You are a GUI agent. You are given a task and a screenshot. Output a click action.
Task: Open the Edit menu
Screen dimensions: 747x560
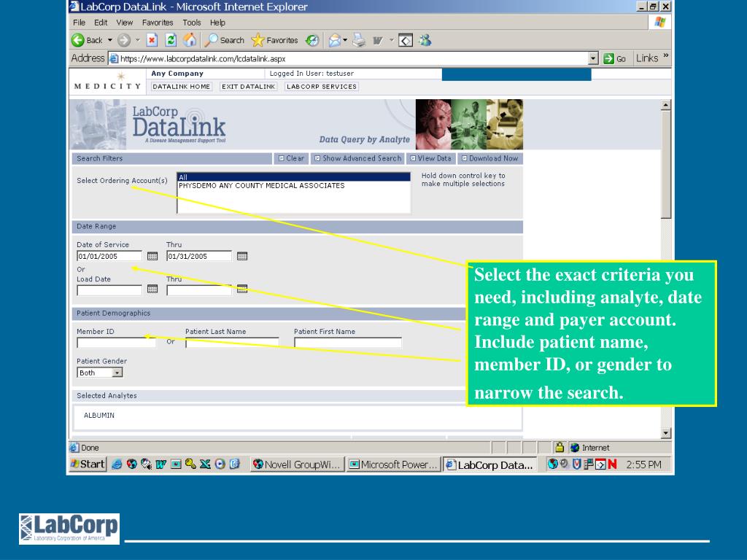click(101, 23)
